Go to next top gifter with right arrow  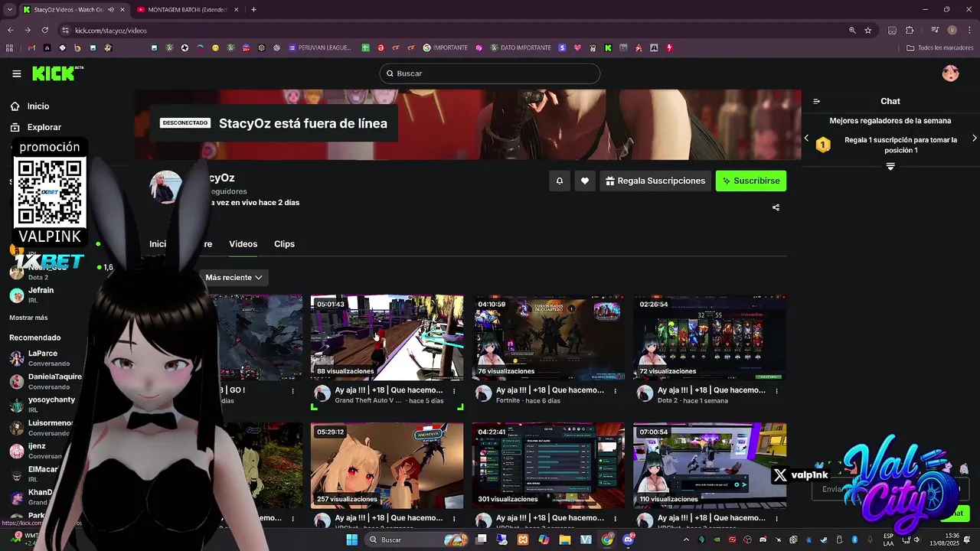(x=974, y=139)
